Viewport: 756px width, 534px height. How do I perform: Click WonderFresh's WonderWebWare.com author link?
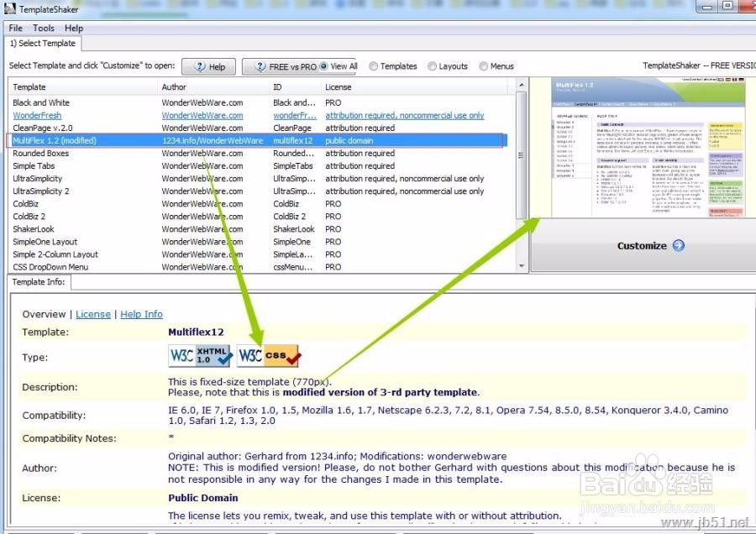202,115
